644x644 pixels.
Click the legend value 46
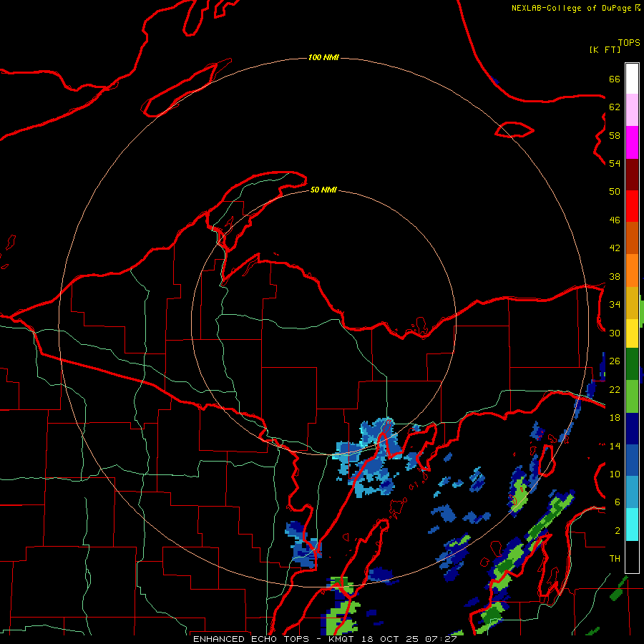[615, 220]
